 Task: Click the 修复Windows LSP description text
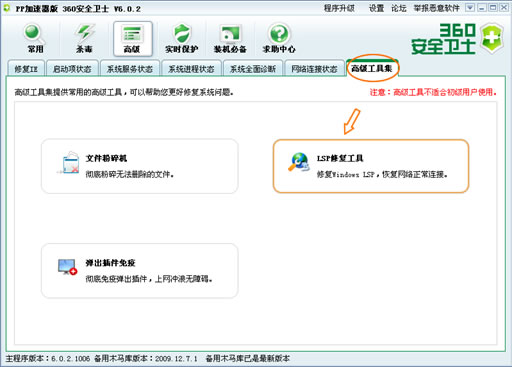click(382, 174)
